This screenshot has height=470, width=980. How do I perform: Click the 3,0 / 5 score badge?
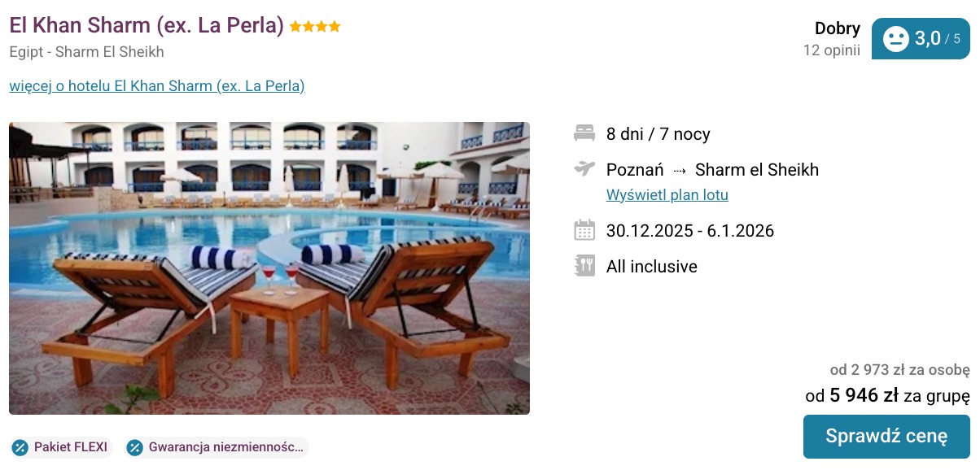point(921,37)
